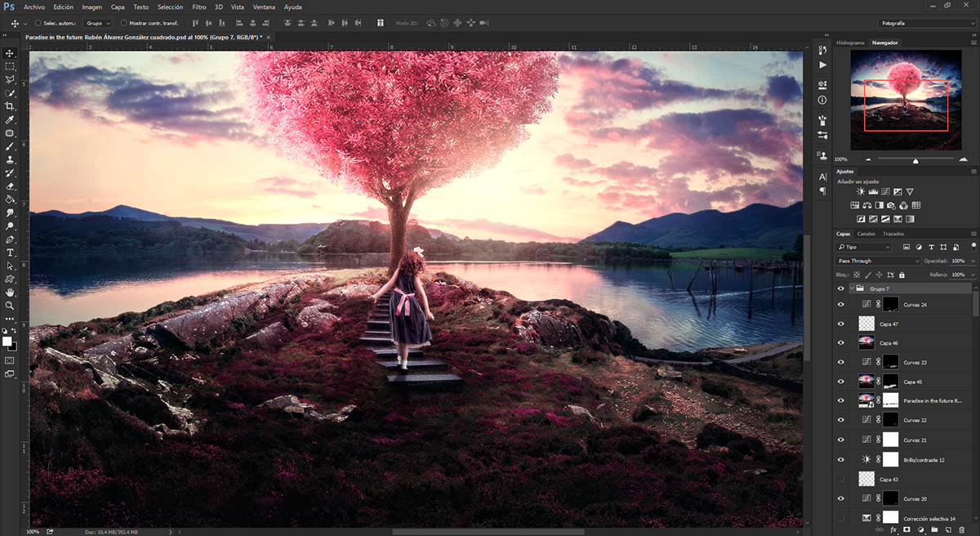The width and height of the screenshot is (980, 536).
Task: Pick the Eyedropper tool
Action: tap(10, 119)
